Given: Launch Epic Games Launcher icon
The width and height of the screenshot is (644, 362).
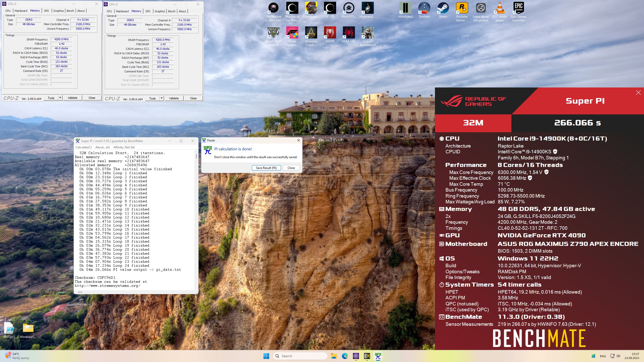Looking at the screenshot, I should coord(518,12).
